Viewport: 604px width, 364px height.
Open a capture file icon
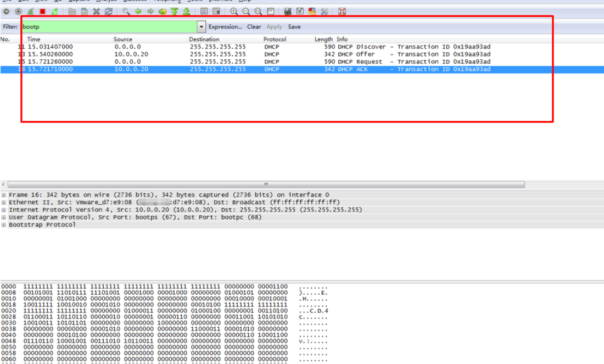pos(72,12)
